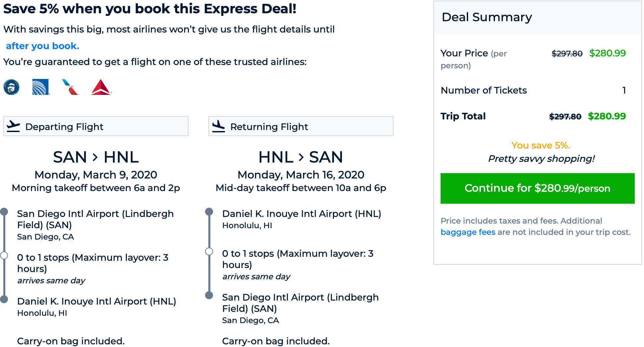This screenshot has height=347, width=644.
Task: Click the arrow between HNL and SAN
Action: (x=301, y=157)
